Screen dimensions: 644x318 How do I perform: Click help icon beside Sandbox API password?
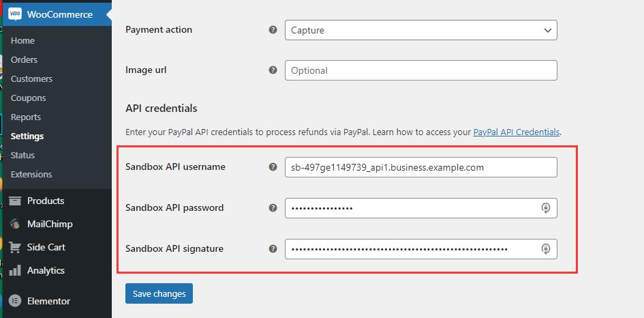point(273,207)
